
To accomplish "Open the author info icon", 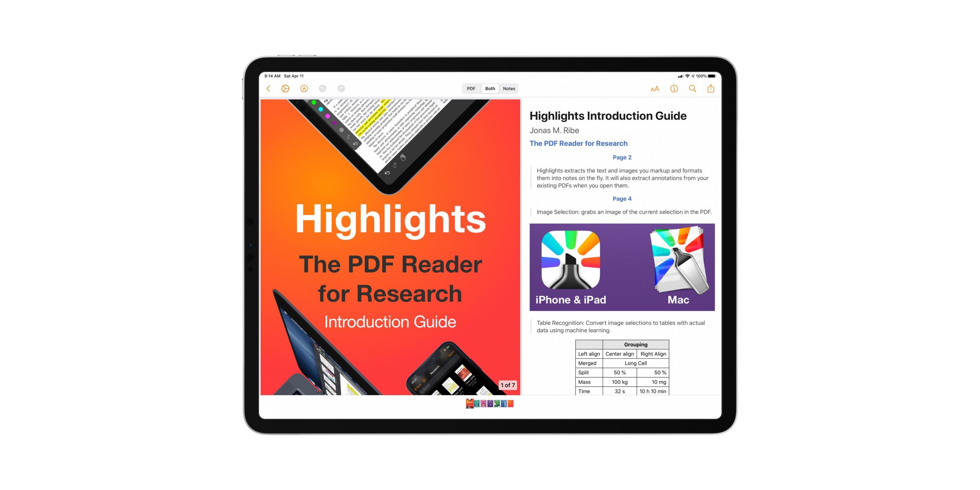I will tap(675, 89).
